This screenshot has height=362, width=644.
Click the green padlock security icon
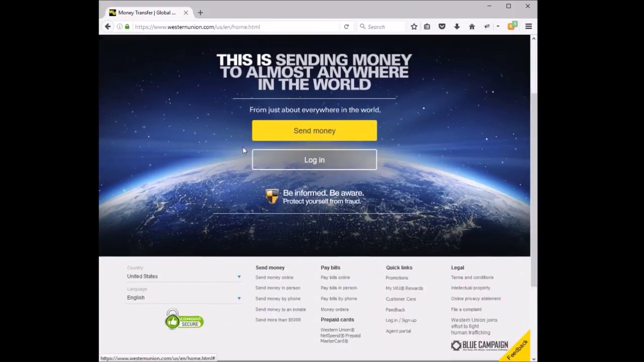pyautogui.click(x=127, y=27)
